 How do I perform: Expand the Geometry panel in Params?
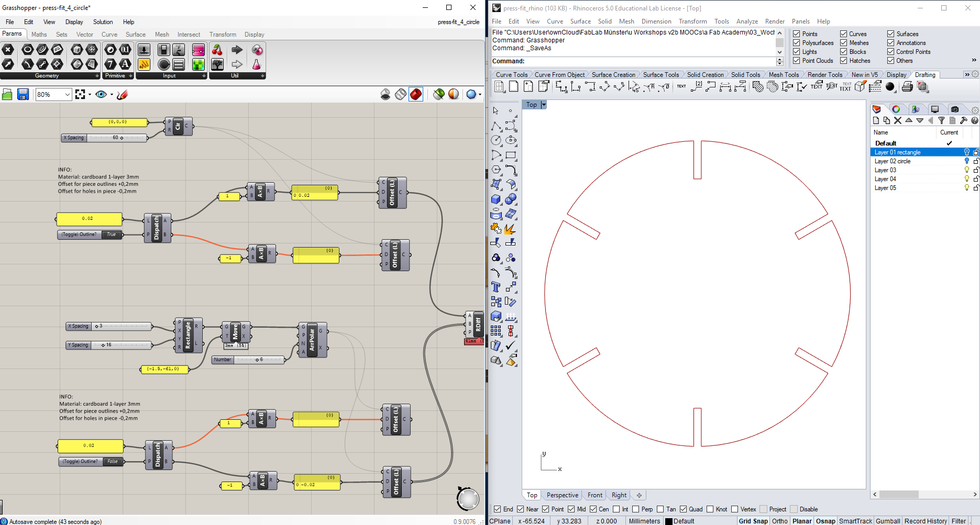[x=97, y=76]
